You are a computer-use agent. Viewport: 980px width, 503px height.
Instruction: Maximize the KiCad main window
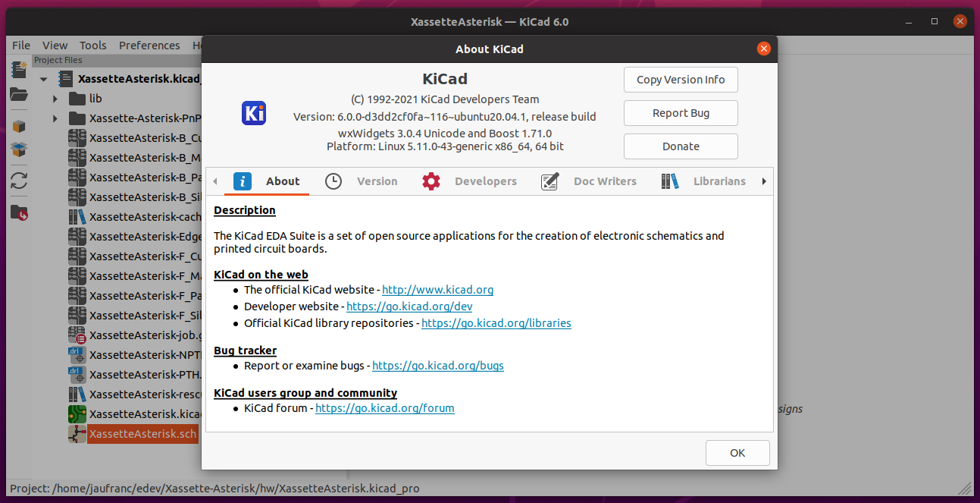(x=935, y=22)
